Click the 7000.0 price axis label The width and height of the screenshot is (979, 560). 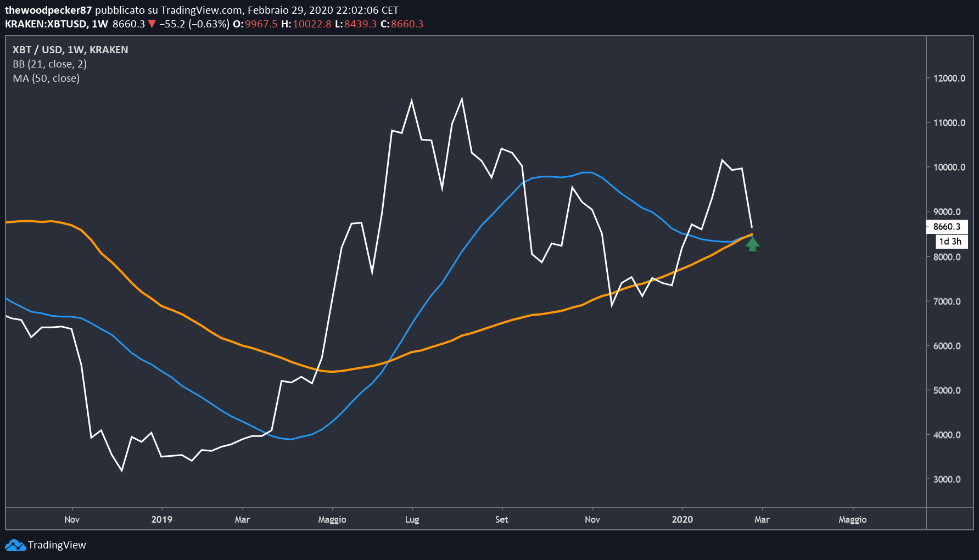(947, 301)
